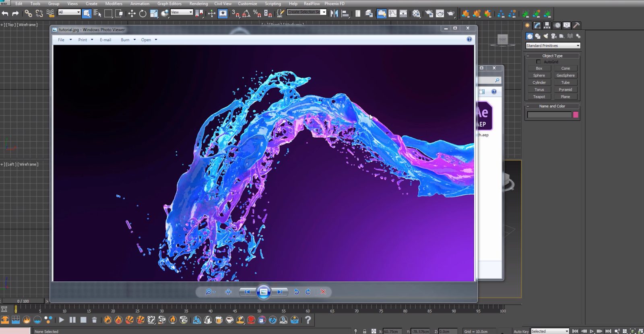Click the Phoenix FD play simulation button
The image size is (644, 334).
(x=61, y=320)
